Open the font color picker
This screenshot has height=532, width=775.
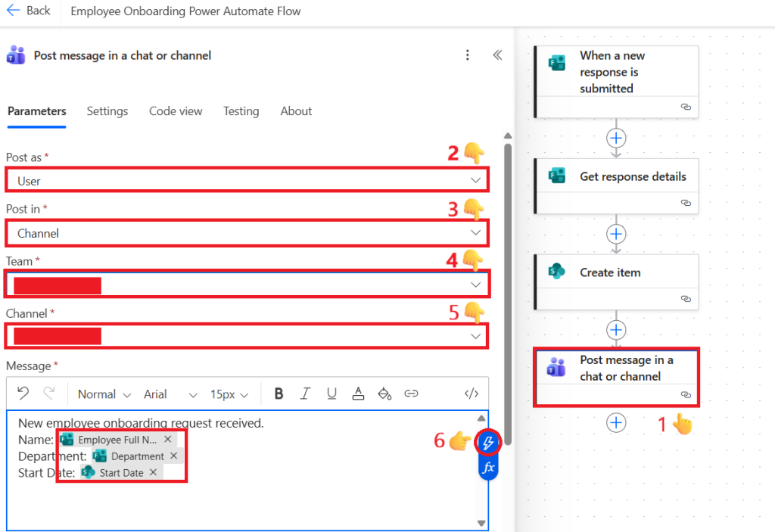(x=358, y=394)
